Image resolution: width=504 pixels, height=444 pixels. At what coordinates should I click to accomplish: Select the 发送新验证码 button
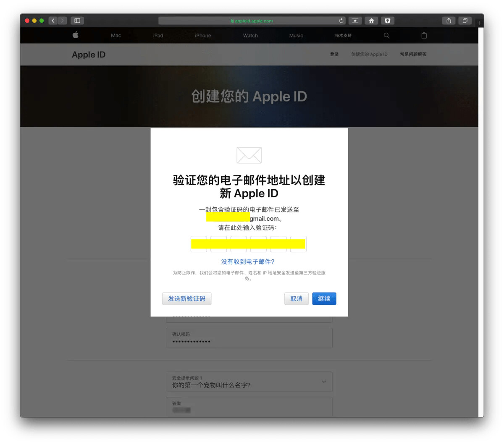tap(187, 298)
